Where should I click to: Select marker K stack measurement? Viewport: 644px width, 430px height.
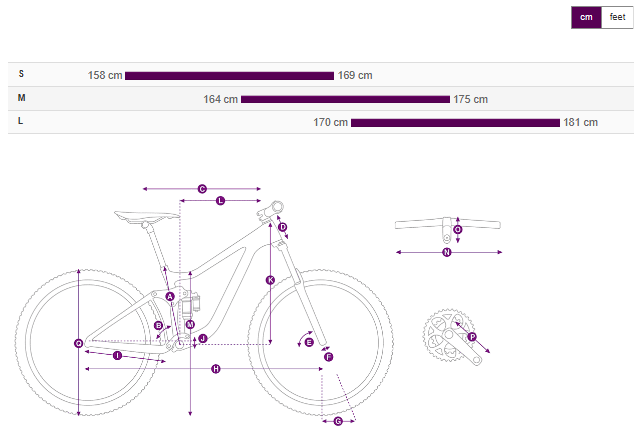[270, 281]
